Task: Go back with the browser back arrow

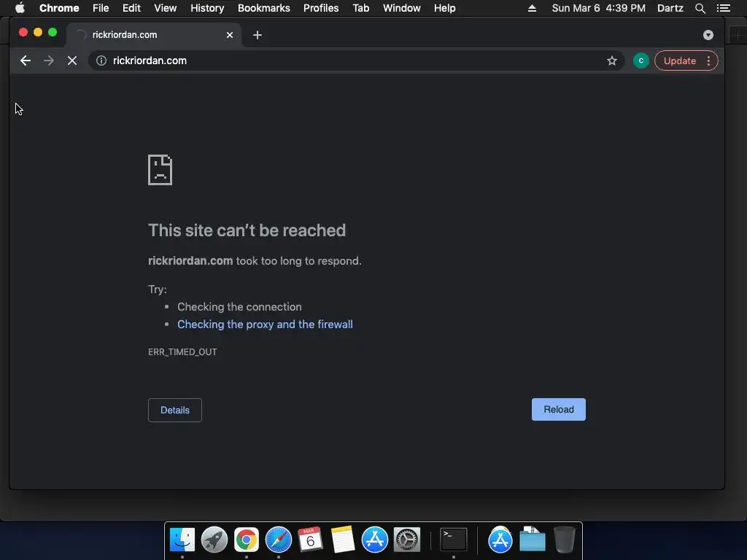Action: (x=26, y=61)
